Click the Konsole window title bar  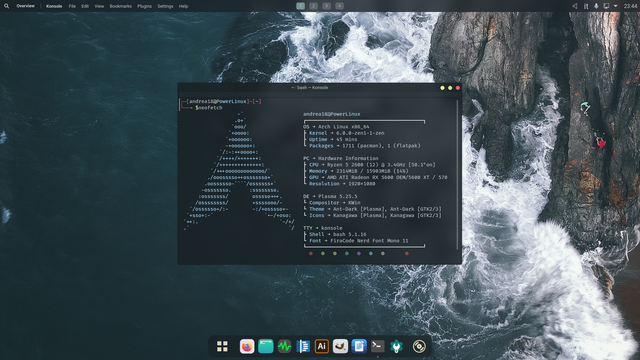point(309,88)
